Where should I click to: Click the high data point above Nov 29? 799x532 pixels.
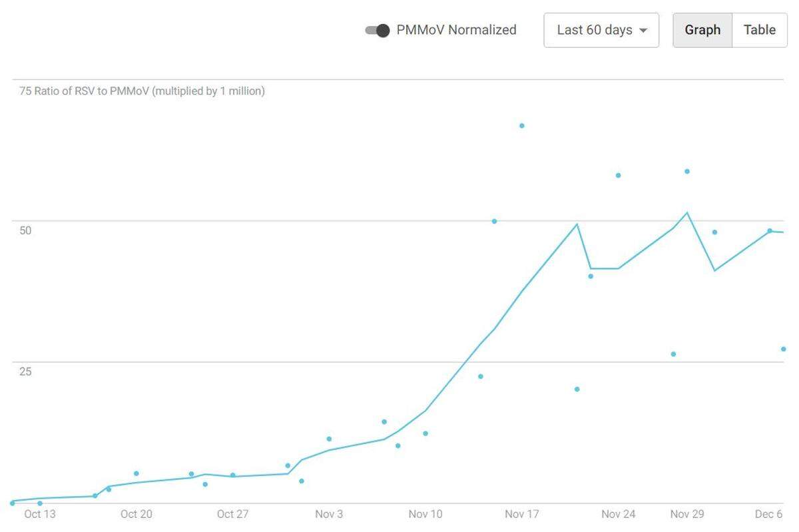(687, 172)
